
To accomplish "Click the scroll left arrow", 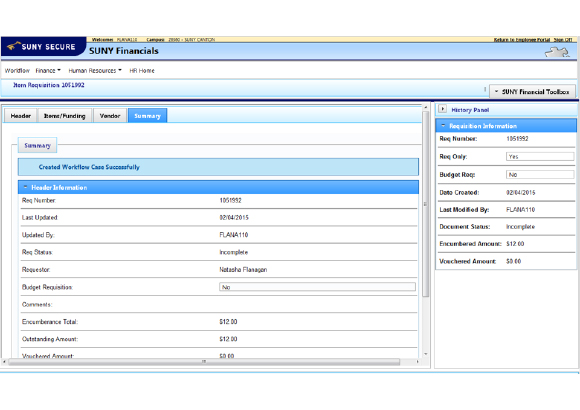I will [x=4, y=362].
